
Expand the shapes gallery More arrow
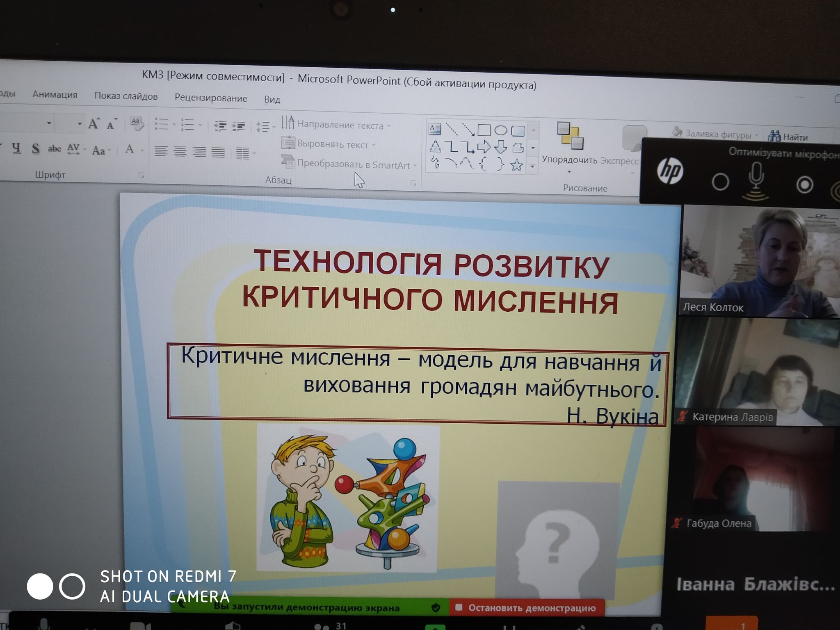tap(532, 166)
